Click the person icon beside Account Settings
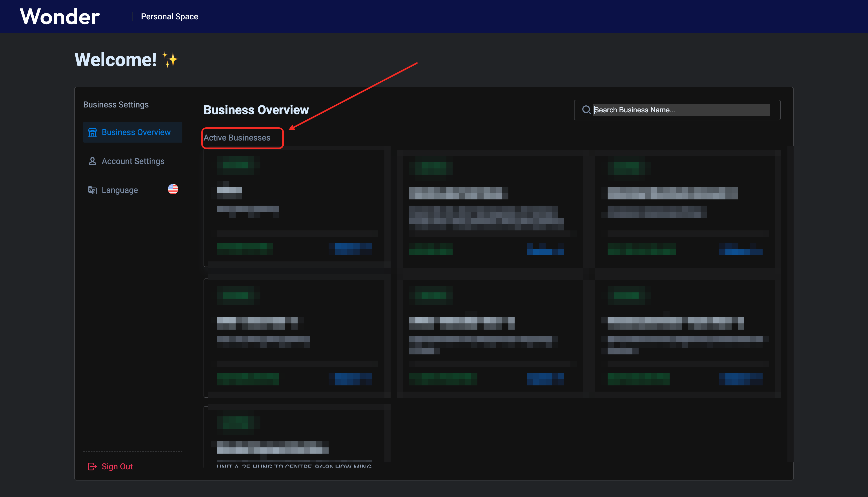868x497 pixels. pos(92,161)
